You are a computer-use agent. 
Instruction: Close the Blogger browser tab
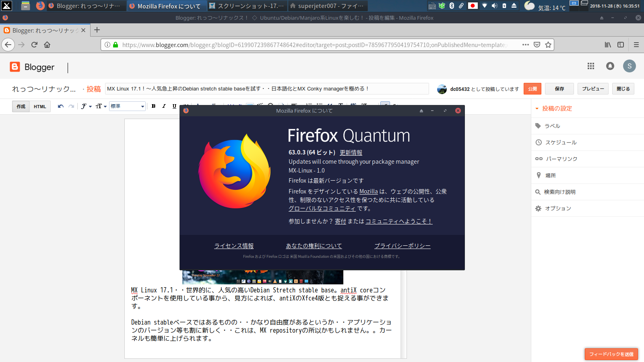[83, 30]
